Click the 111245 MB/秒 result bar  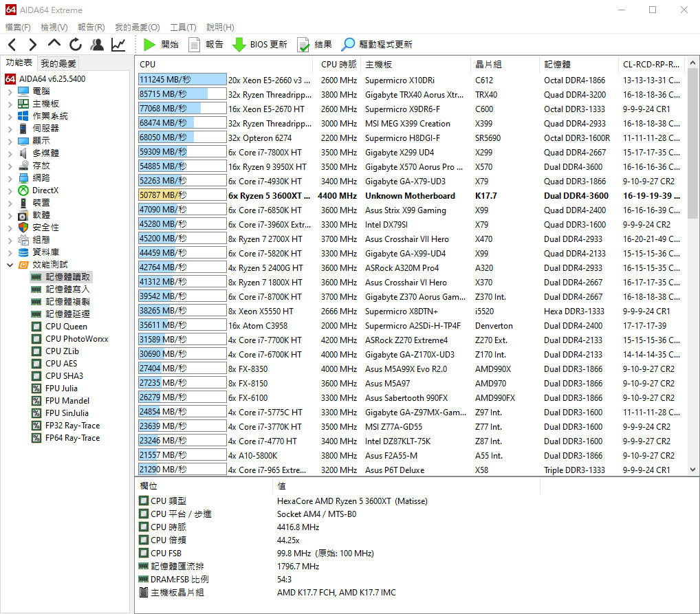point(182,80)
